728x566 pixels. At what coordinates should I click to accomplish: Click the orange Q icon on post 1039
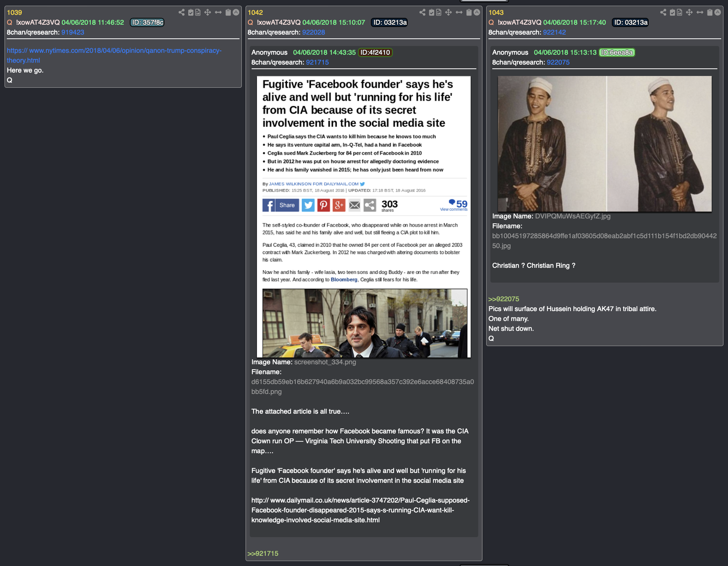(x=10, y=22)
